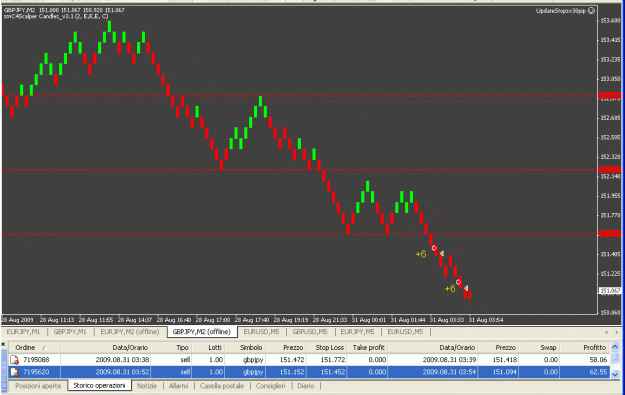Click order icon in row 7195088
625x395 pixels.
click(x=14, y=360)
